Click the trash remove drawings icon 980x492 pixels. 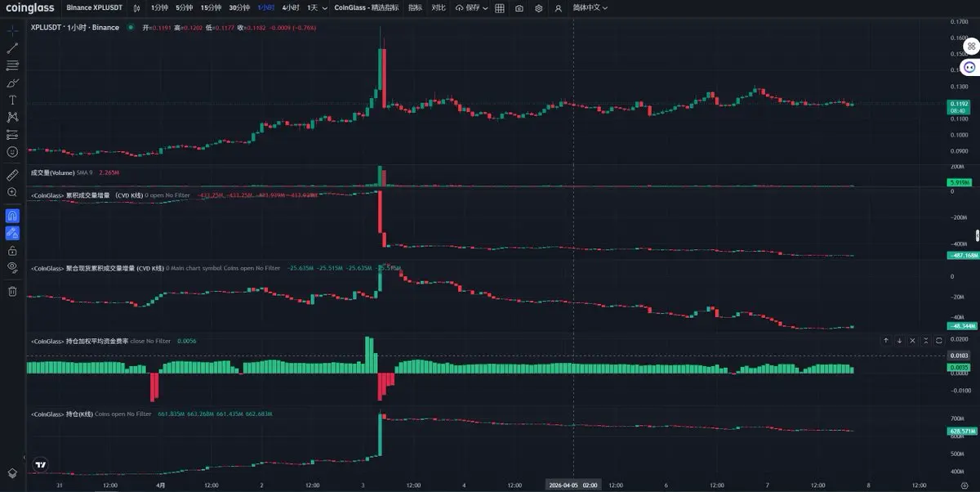pos(12,291)
